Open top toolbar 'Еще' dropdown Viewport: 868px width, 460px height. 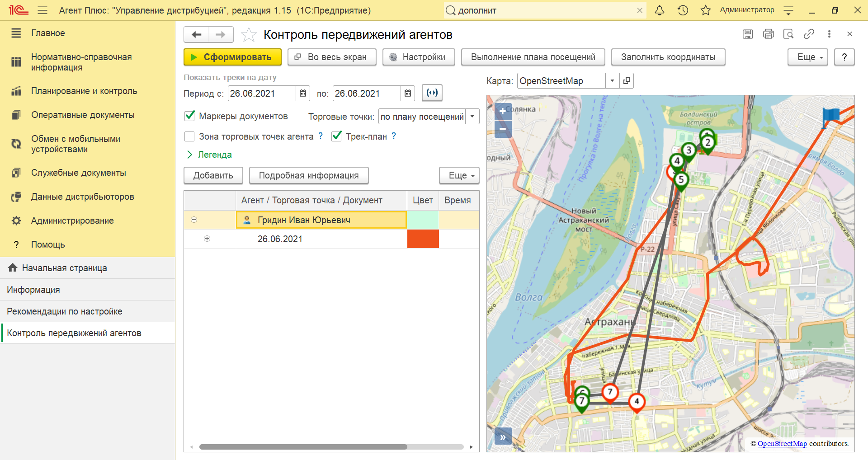(807, 57)
